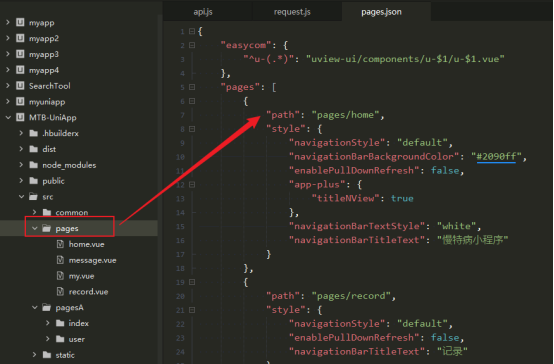Click the myapp4 project icon
Screen dimensions: 554x364
(x=20, y=70)
